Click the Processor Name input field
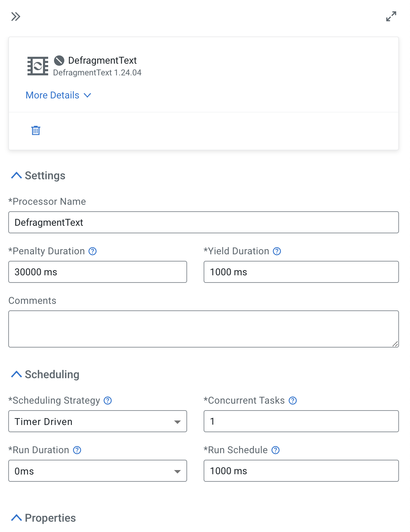 203,222
